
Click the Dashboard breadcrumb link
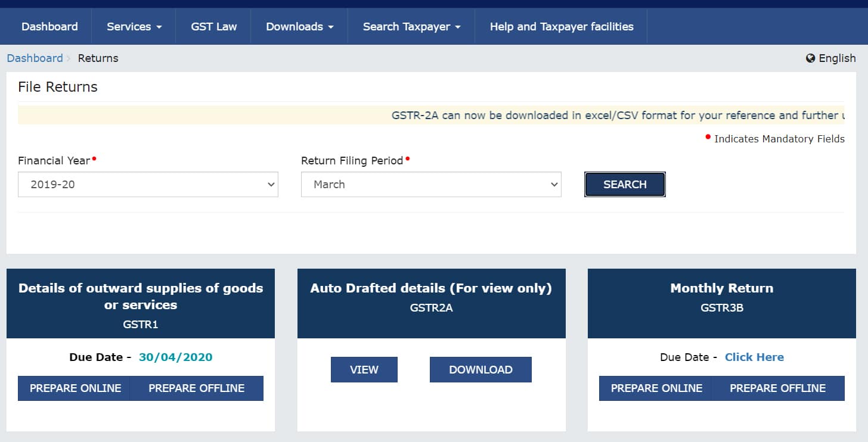(x=35, y=58)
